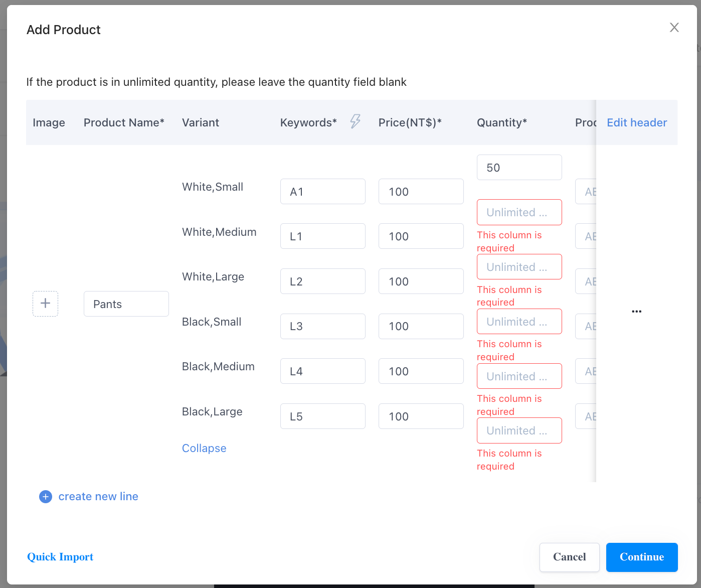
Task: Click the keyword field containing A1
Action: (x=322, y=192)
